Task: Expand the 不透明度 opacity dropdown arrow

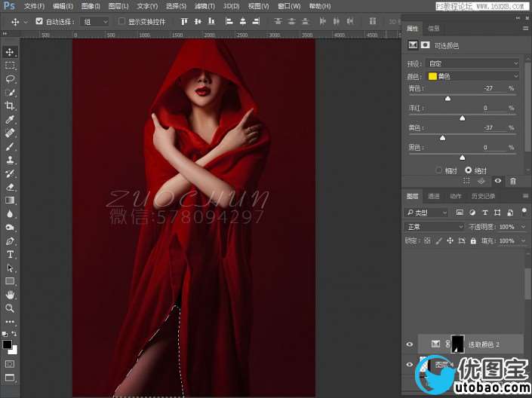Action: (x=524, y=227)
